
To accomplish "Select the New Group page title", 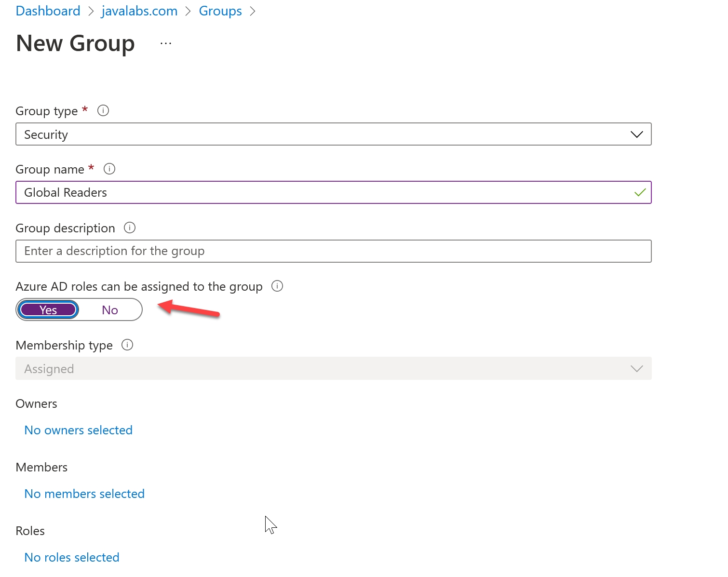I will click(75, 43).
